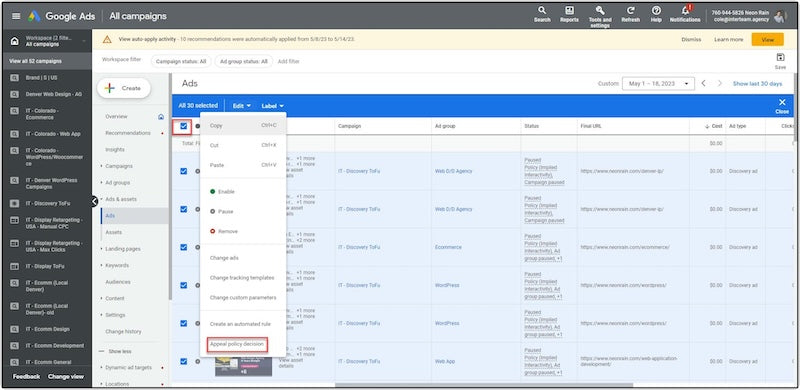The width and height of the screenshot is (800, 390).
Task: Click Show less in navigation
Action: point(119,351)
